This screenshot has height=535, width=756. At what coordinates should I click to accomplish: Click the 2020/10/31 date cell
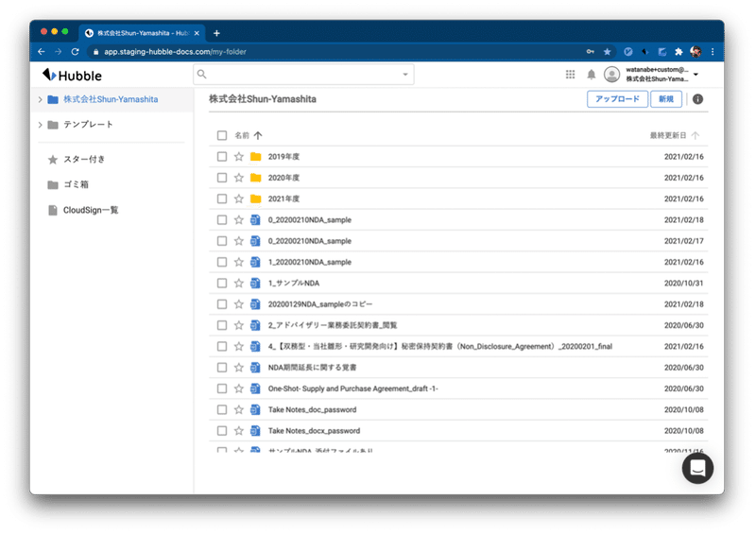point(683,284)
